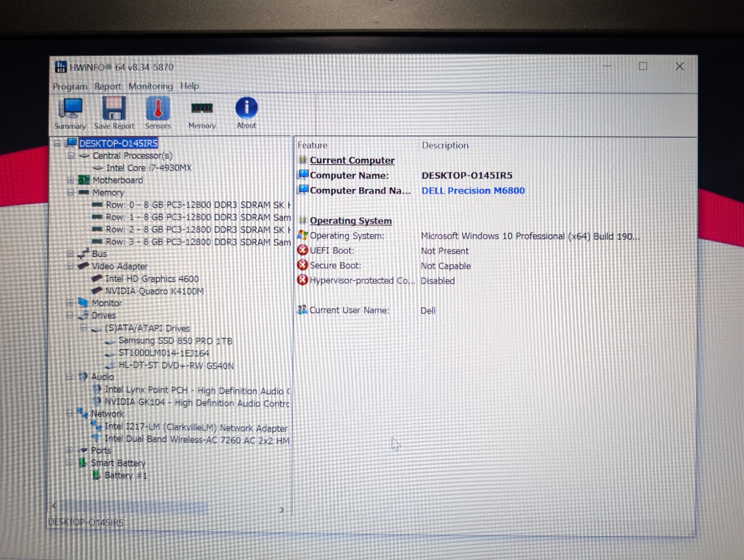Viewport: 744px width, 560px height.
Task: Click the Computer Name monitor icon
Action: (x=303, y=175)
